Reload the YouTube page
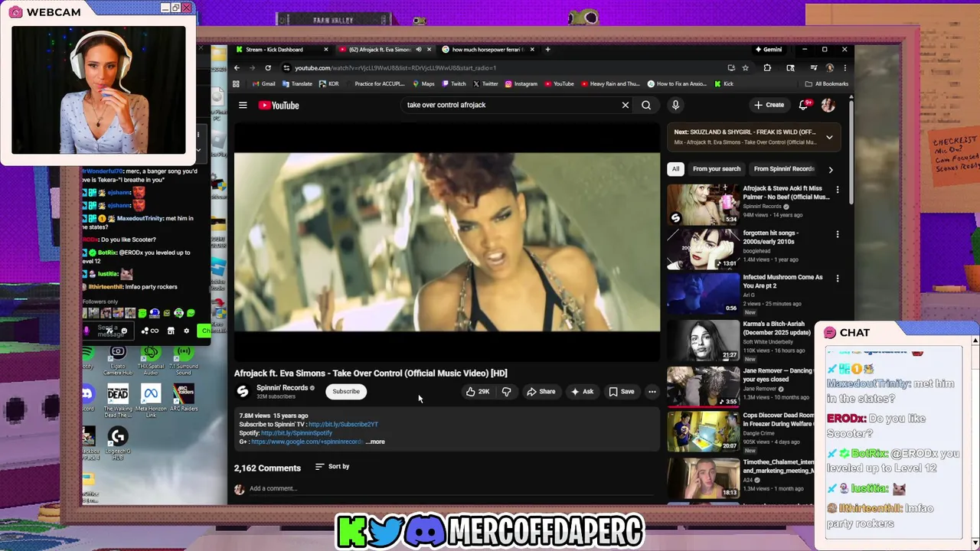 268,68
